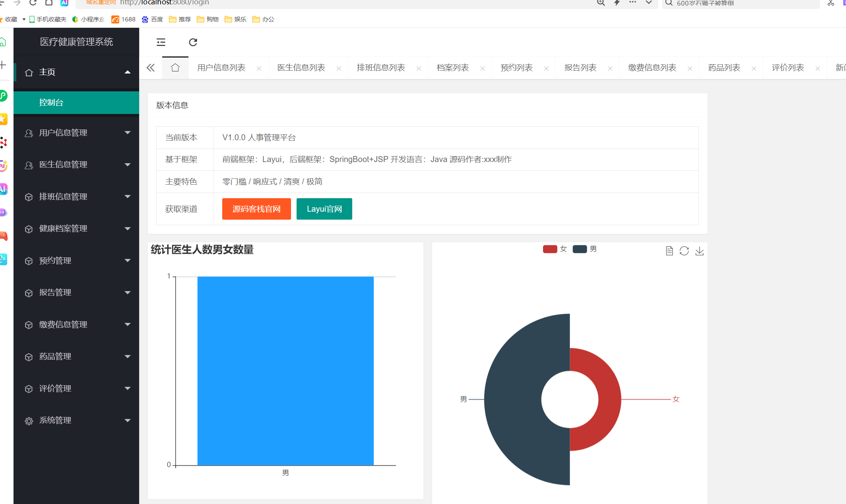Click the 源码客栈官网 button
Screen dimensions: 846x504
click(256, 209)
